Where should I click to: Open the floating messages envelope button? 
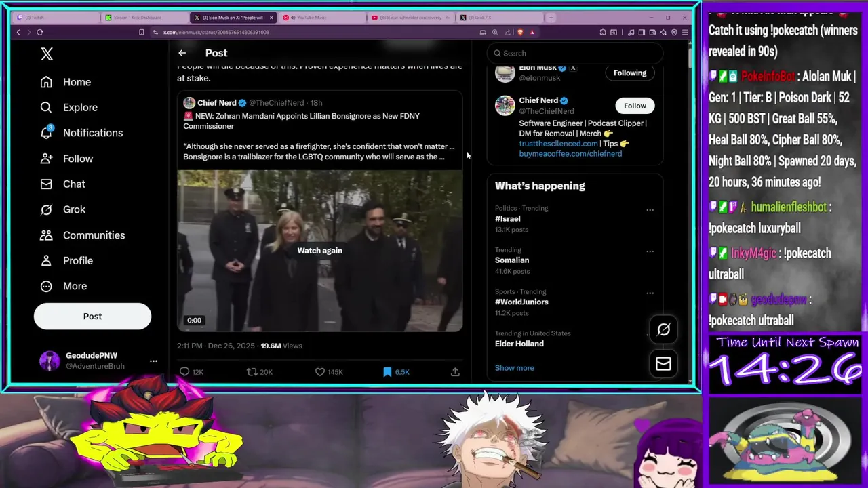tap(663, 365)
